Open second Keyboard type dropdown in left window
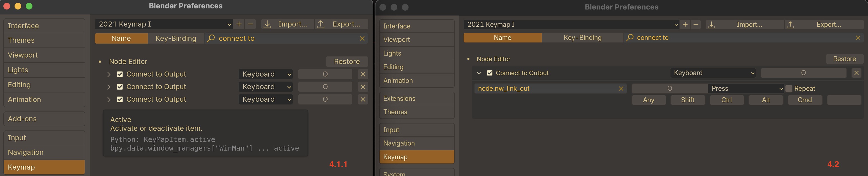The image size is (868, 176). click(x=266, y=87)
